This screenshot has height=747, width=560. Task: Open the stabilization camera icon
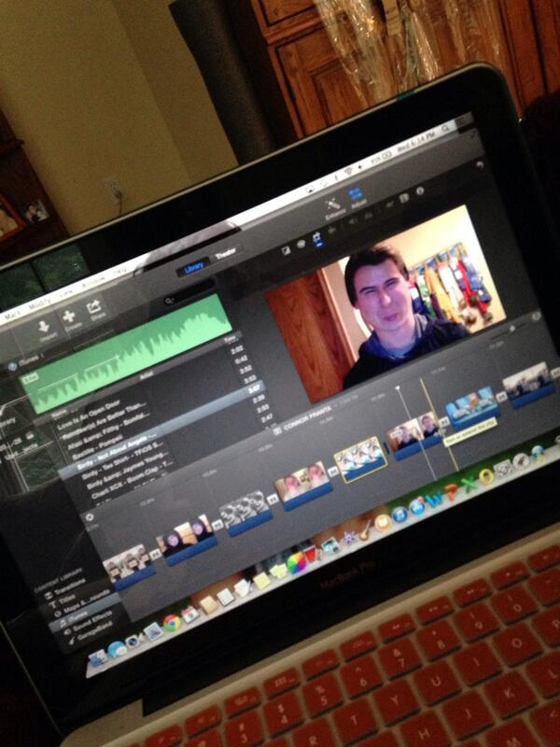coord(332,231)
